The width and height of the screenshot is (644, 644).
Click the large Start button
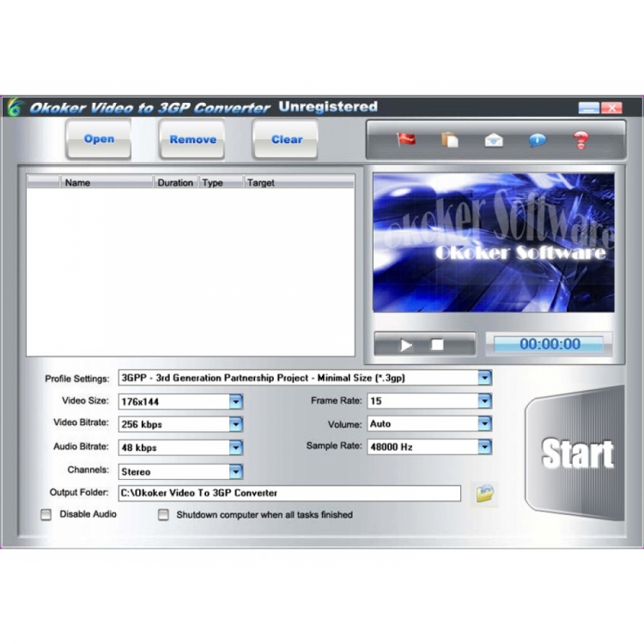575,453
